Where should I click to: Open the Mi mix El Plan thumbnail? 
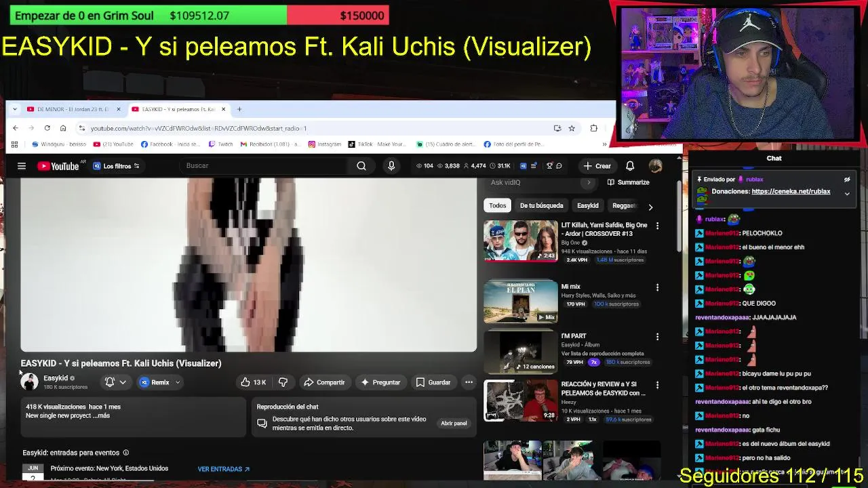point(520,302)
